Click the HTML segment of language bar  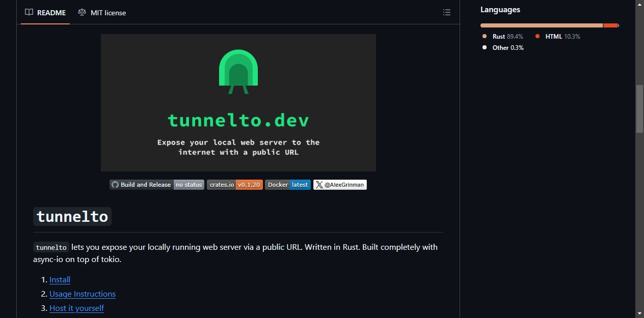click(x=611, y=25)
